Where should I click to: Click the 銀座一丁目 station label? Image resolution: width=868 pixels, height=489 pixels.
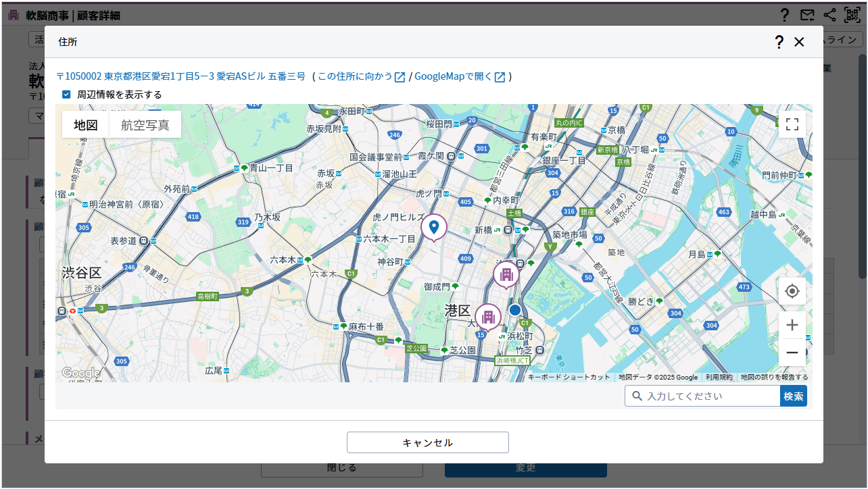564,160
